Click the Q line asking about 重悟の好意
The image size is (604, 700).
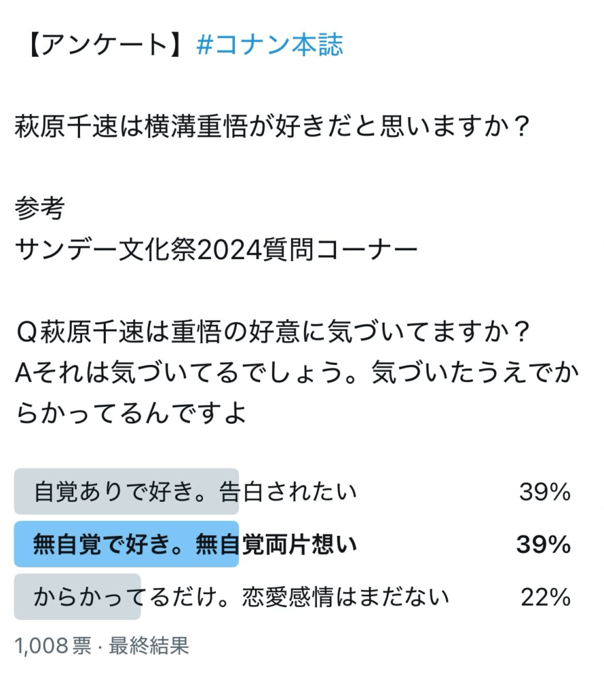[x=272, y=333]
